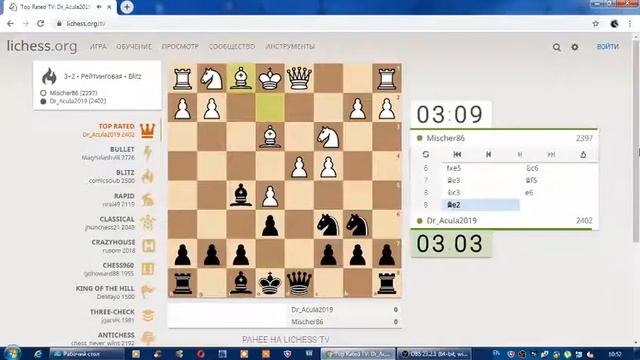
Task: Open the King of the Hill flag icon
Action: tap(147, 292)
